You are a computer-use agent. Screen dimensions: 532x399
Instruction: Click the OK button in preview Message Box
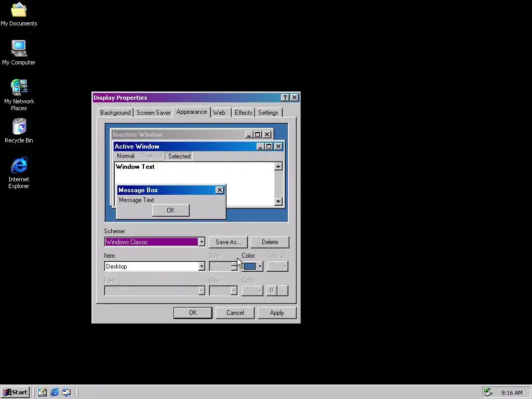170,210
